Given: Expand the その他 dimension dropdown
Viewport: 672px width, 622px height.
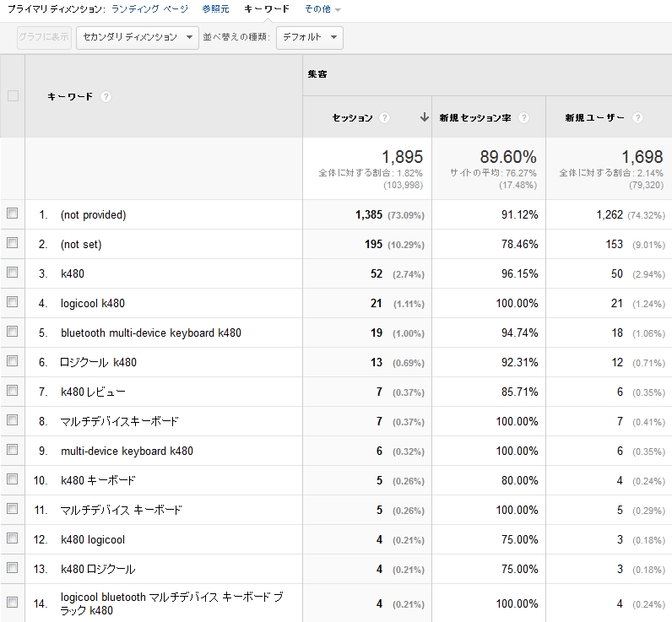Looking at the screenshot, I should (322, 9).
